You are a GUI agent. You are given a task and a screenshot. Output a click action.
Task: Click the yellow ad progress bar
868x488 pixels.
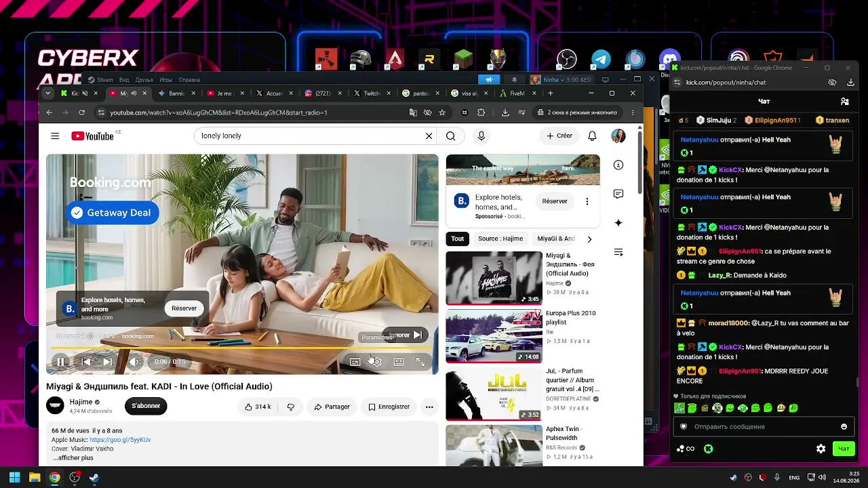pos(242,348)
